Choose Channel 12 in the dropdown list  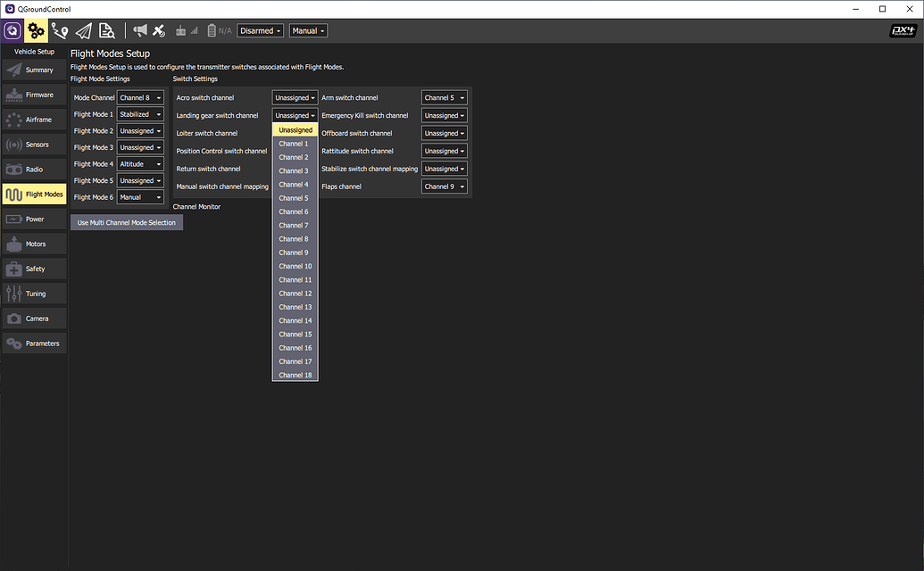296,294
